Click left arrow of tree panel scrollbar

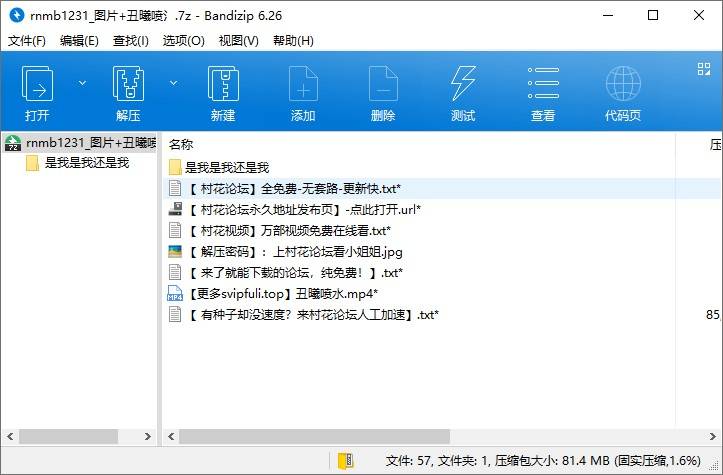[10, 436]
